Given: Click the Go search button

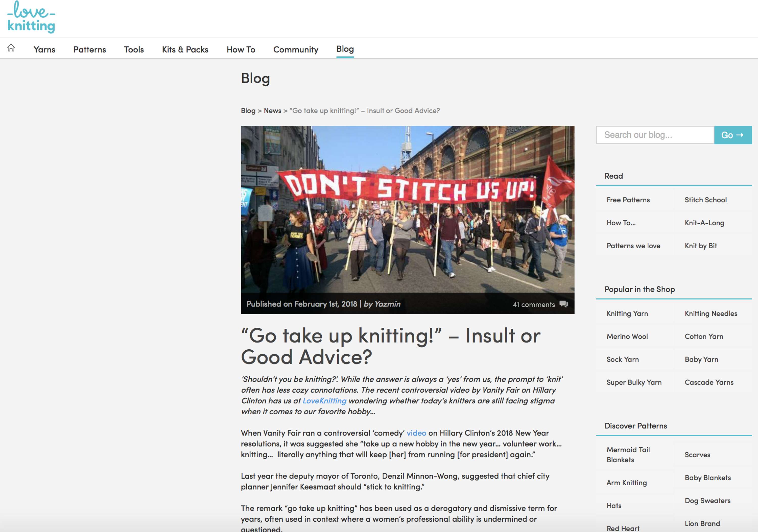Looking at the screenshot, I should [733, 135].
